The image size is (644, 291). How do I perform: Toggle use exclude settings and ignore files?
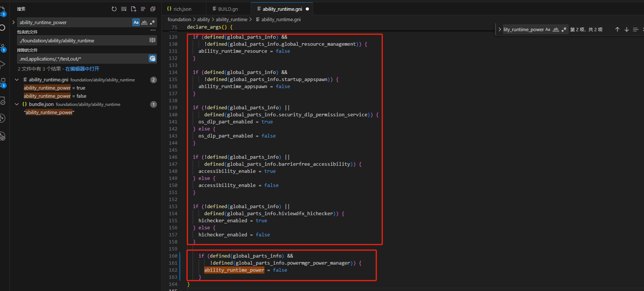tap(152, 58)
